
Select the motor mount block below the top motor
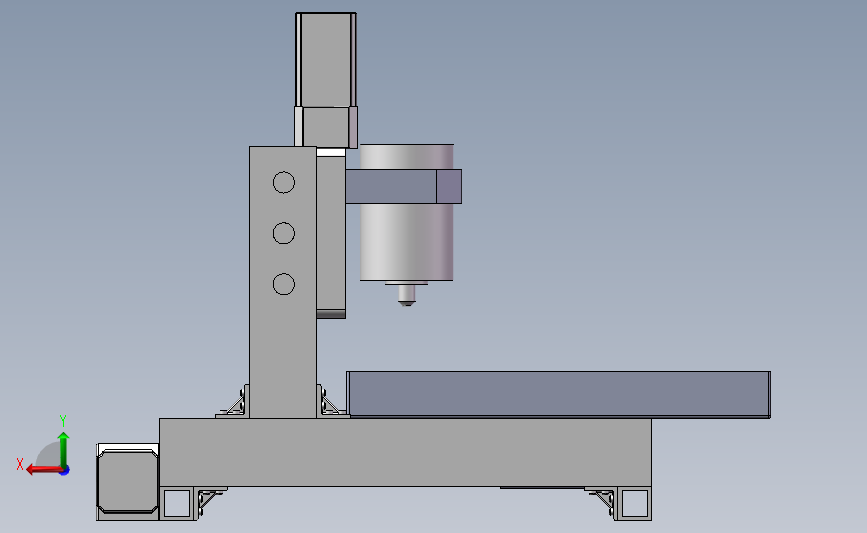tap(326, 127)
